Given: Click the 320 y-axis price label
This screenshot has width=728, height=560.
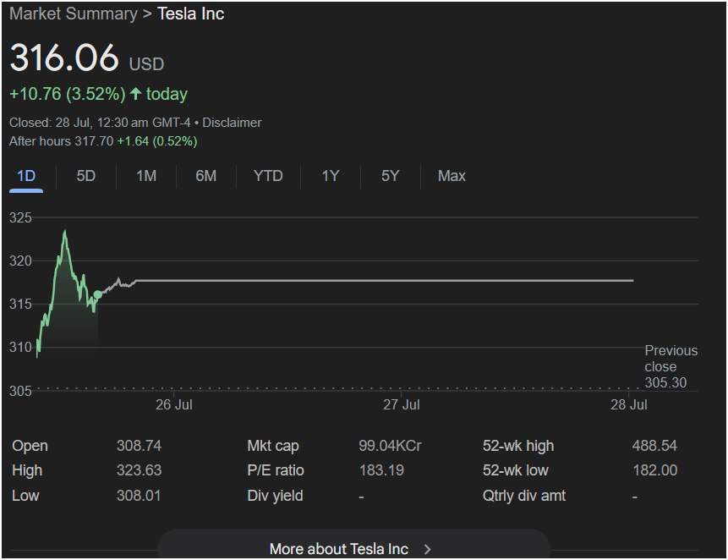Looking at the screenshot, I should pos(20,261).
